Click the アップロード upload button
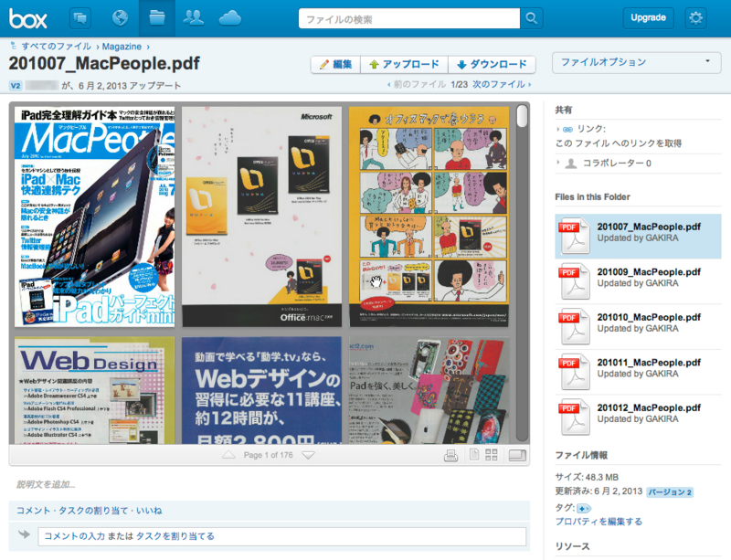 point(404,64)
